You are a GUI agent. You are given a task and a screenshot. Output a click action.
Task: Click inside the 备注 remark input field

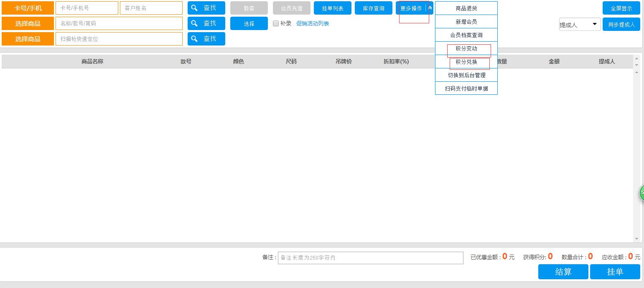[x=369, y=258]
